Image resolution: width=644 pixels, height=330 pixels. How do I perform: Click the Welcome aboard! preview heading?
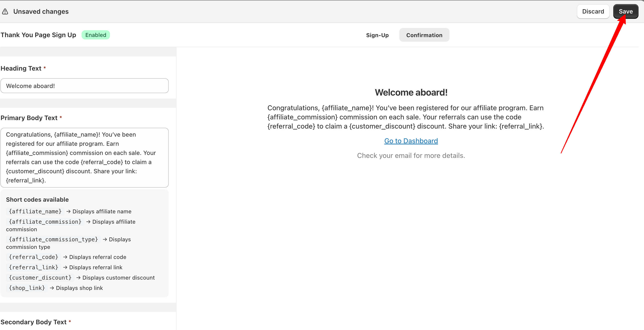[411, 93]
